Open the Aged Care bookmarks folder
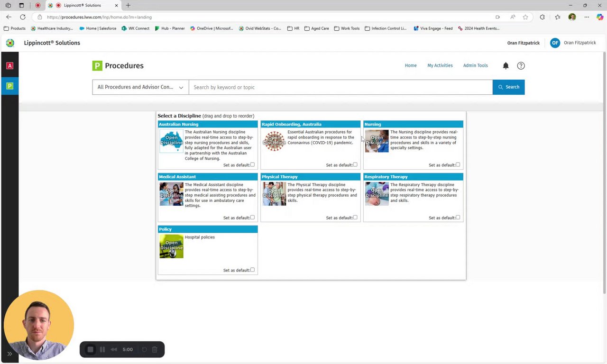 tap(316, 28)
